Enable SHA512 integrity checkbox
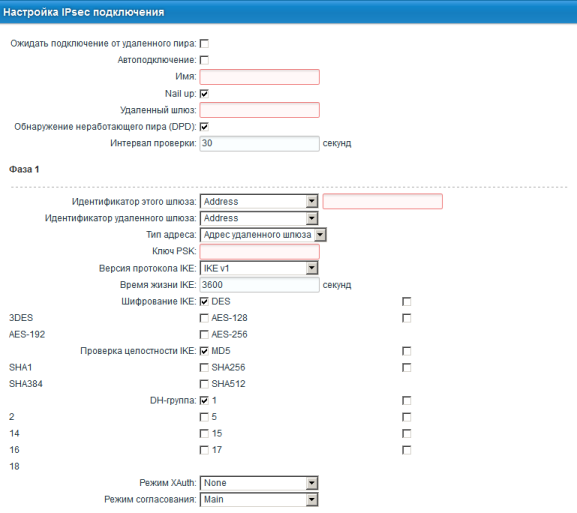The image size is (577, 513). (x=204, y=384)
